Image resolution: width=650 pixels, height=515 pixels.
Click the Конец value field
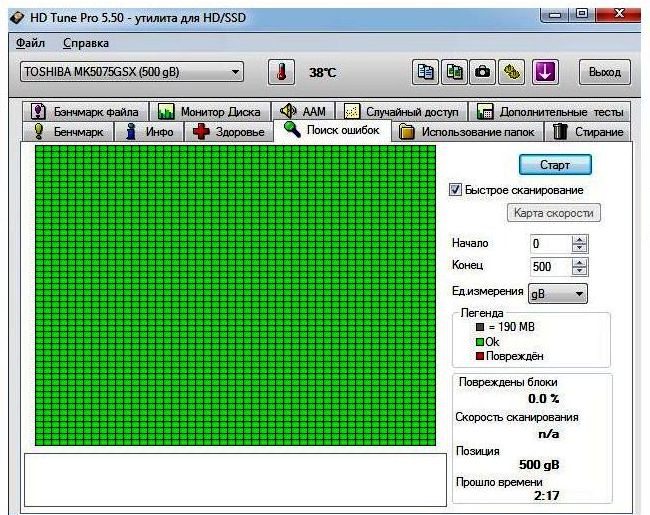(x=551, y=267)
